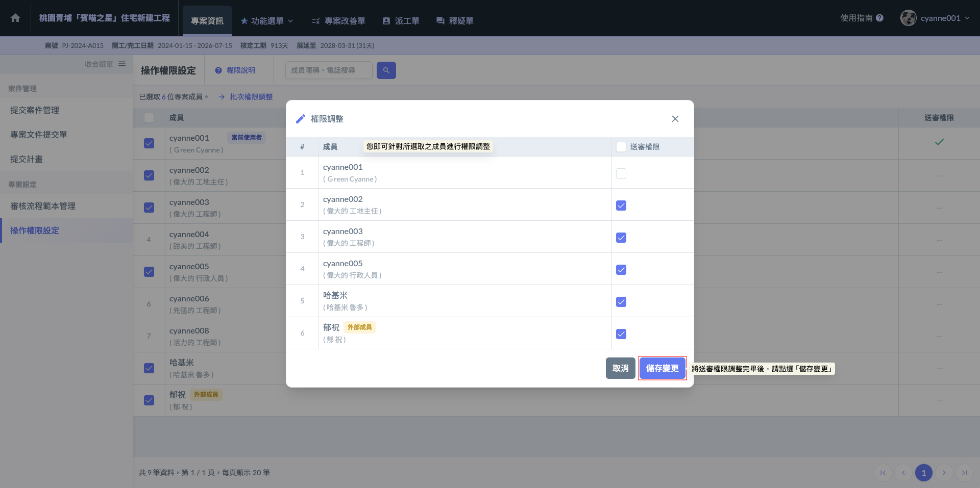This screenshot has height=488, width=980.
Task: Open the 釋疑單 menu item
Action: tap(455, 21)
